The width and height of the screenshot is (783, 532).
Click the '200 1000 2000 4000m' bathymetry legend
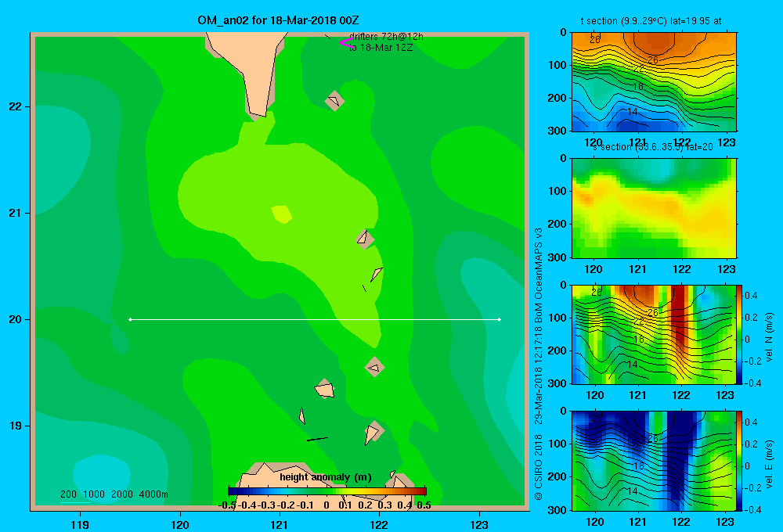pyautogui.click(x=114, y=494)
